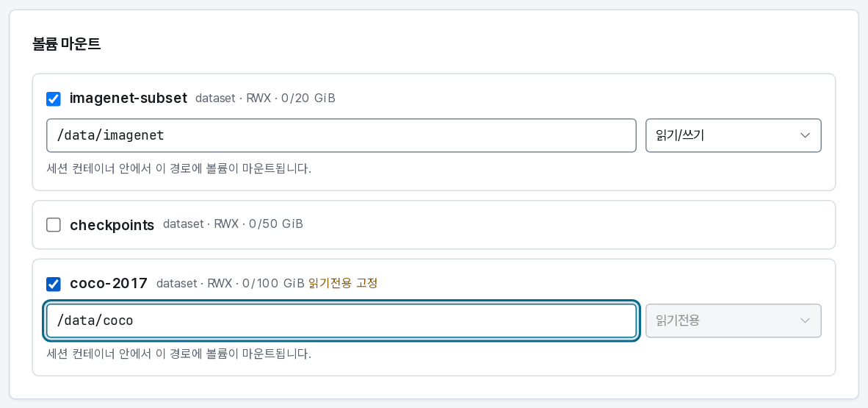Click the checkpoints volume name label

(x=112, y=224)
